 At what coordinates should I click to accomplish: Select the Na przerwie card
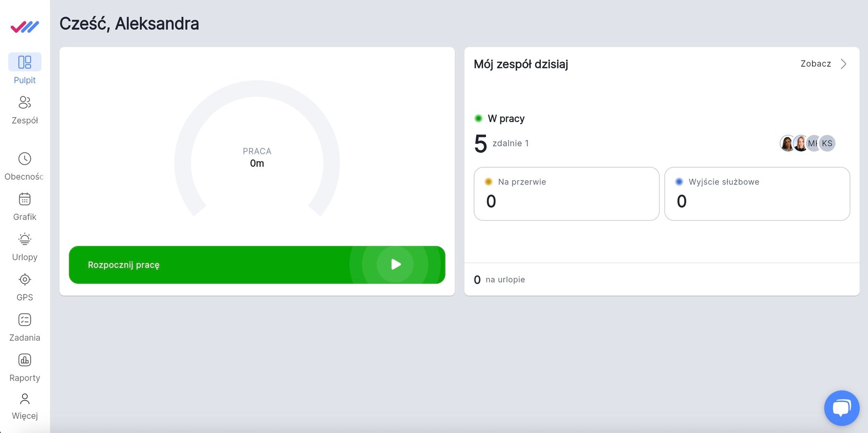pyautogui.click(x=566, y=194)
